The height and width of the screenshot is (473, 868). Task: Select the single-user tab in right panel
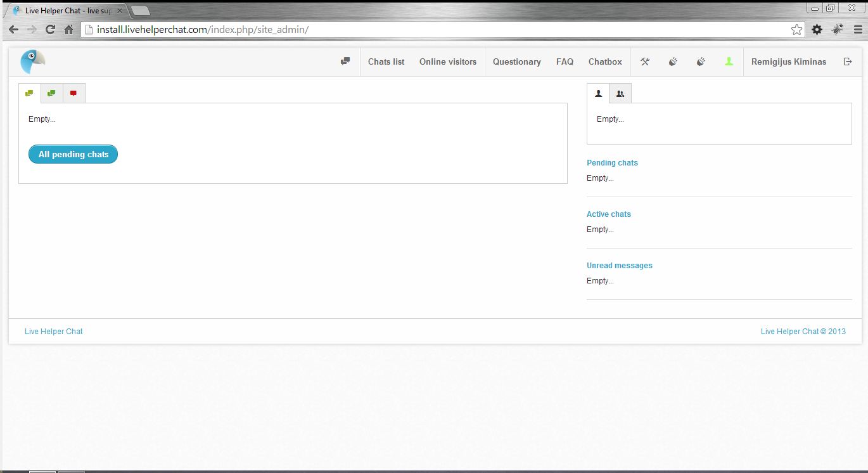point(598,93)
